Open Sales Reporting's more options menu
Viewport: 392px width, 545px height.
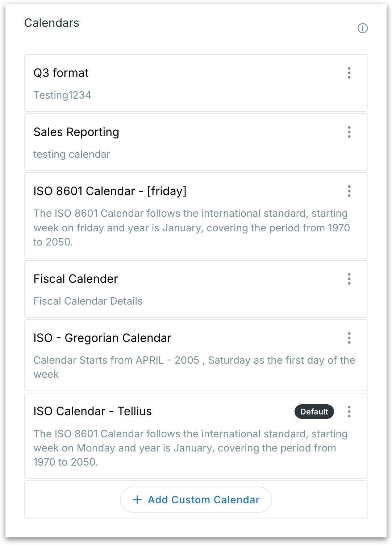349,132
